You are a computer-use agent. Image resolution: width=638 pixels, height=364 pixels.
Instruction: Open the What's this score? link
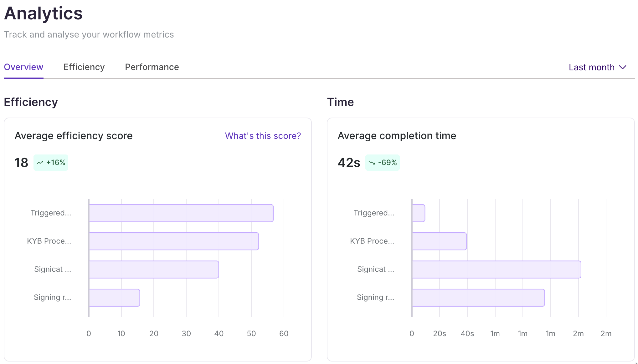coord(263,136)
